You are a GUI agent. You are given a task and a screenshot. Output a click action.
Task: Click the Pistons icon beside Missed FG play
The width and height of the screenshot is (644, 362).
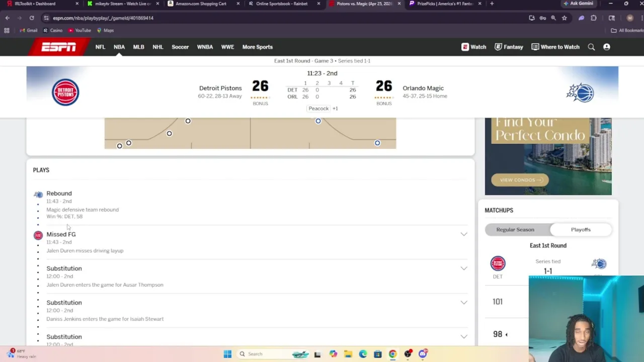click(38, 235)
